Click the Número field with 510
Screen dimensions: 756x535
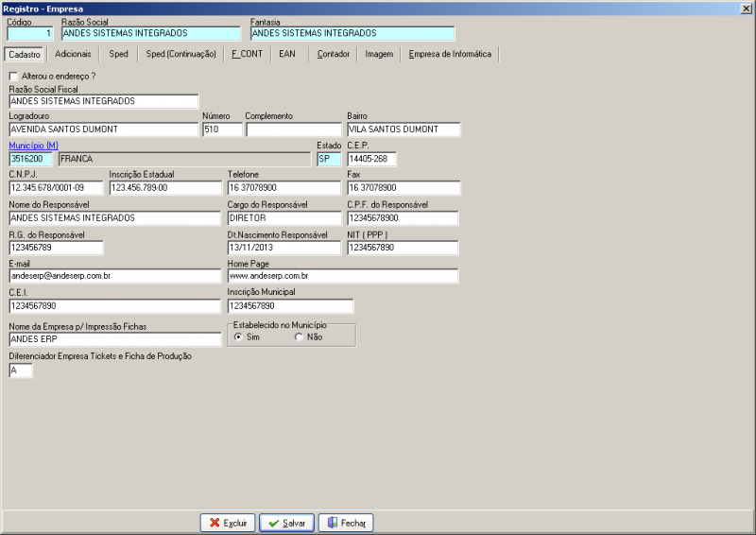point(222,129)
